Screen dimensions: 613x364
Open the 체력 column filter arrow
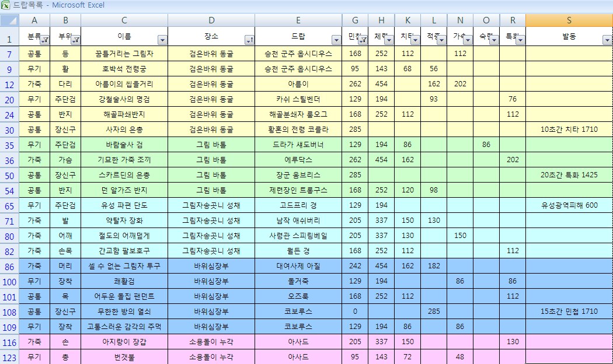coord(389,40)
